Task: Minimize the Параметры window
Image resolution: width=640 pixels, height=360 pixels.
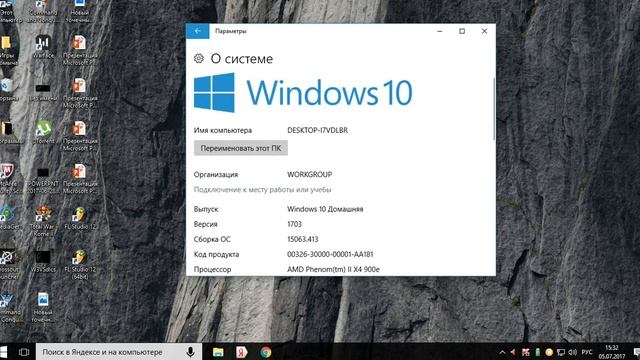Action: click(440, 31)
